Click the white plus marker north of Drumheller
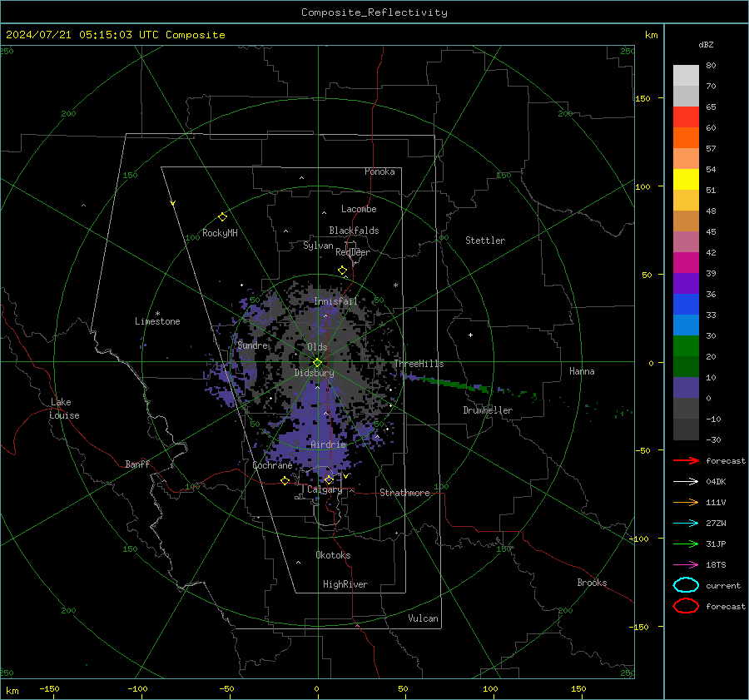 coord(470,335)
